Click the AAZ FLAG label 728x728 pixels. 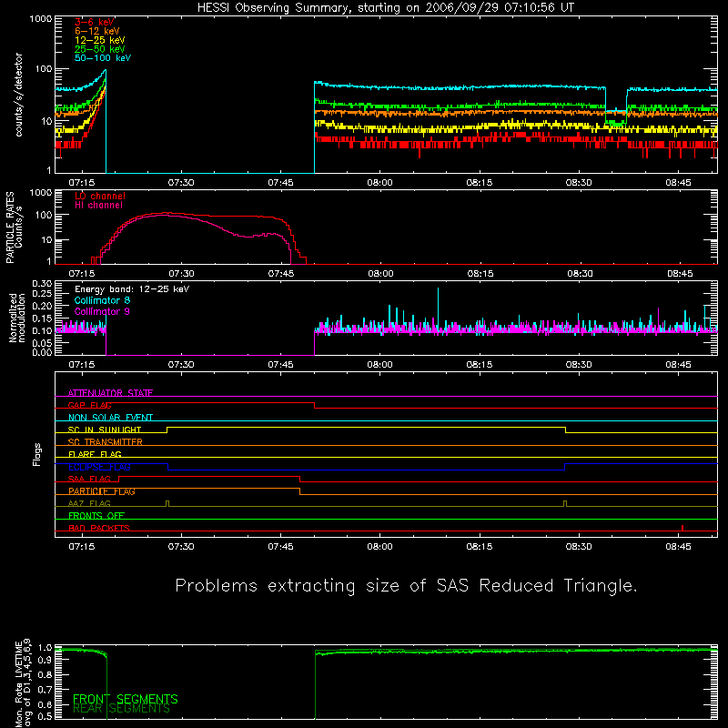(x=89, y=504)
